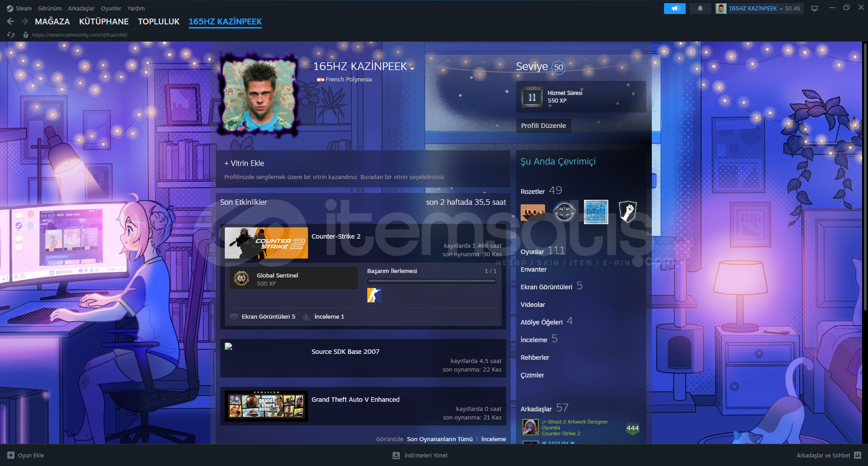Click the page vertical scrollbar
This screenshot has width=868, height=466.
[865, 176]
